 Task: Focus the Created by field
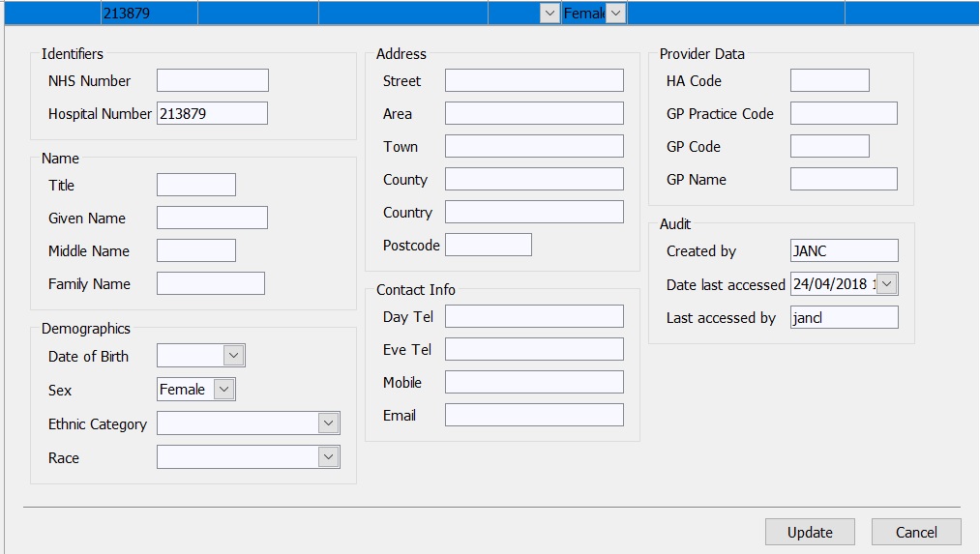coord(844,250)
